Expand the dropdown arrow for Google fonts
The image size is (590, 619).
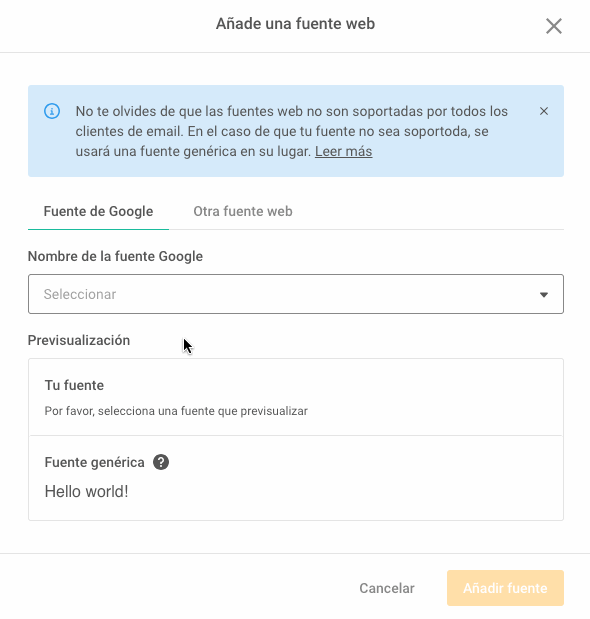(x=544, y=294)
